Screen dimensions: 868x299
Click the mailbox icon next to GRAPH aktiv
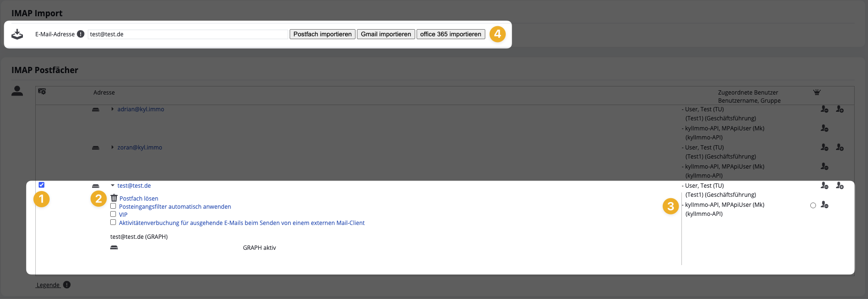tap(114, 247)
